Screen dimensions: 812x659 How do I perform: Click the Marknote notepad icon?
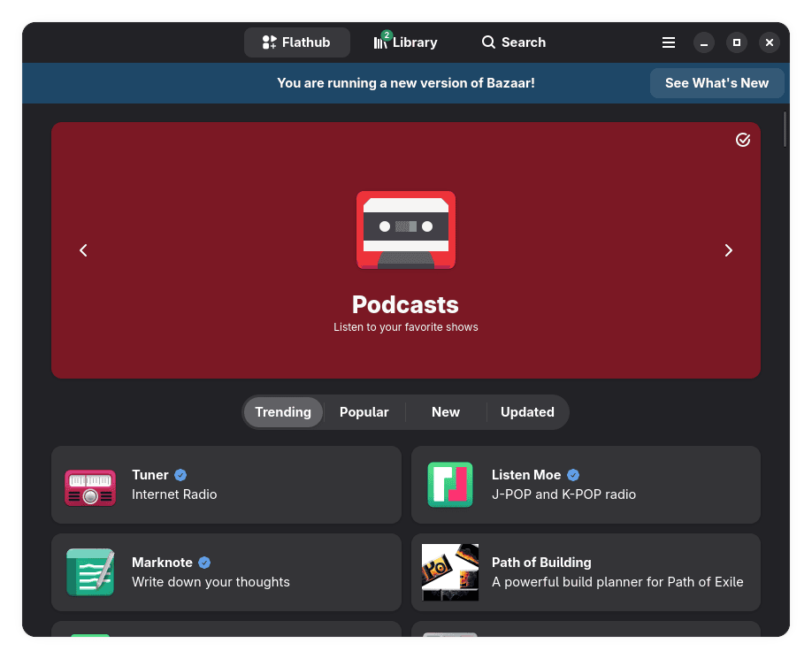tap(90, 572)
